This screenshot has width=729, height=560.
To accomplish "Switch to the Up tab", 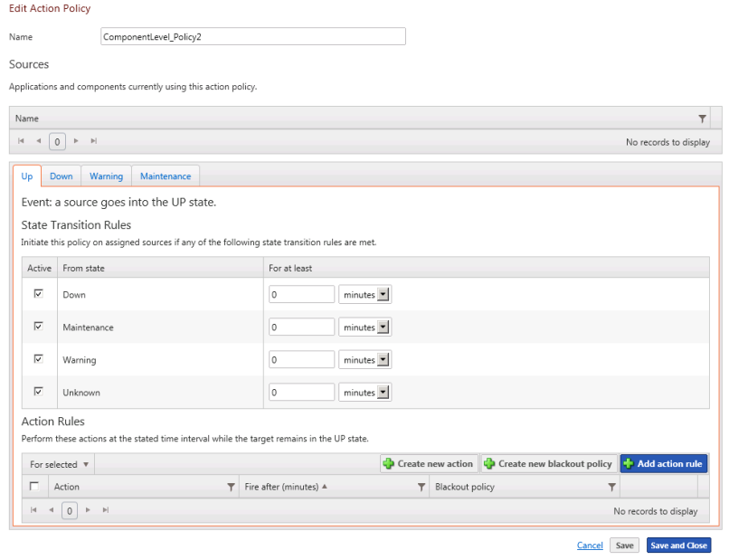I will (x=27, y=176).
